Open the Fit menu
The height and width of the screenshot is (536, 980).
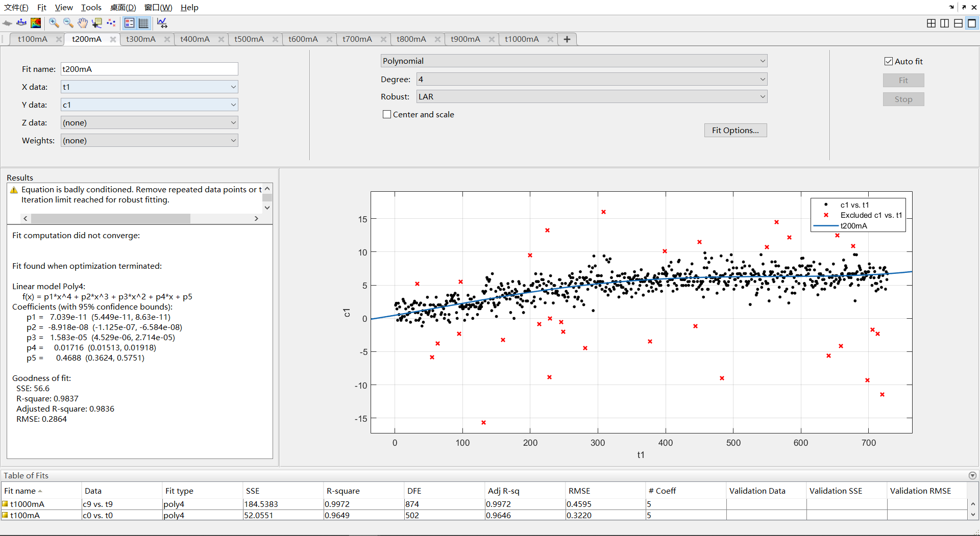(42, 7)
